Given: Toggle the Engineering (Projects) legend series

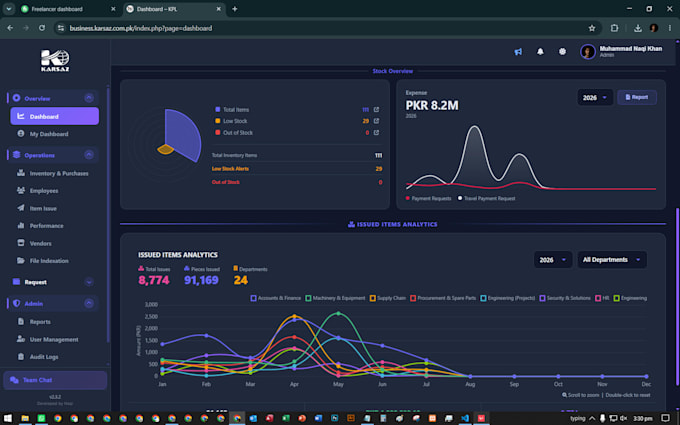Looking at the screenshot, I should pos(507,298).
